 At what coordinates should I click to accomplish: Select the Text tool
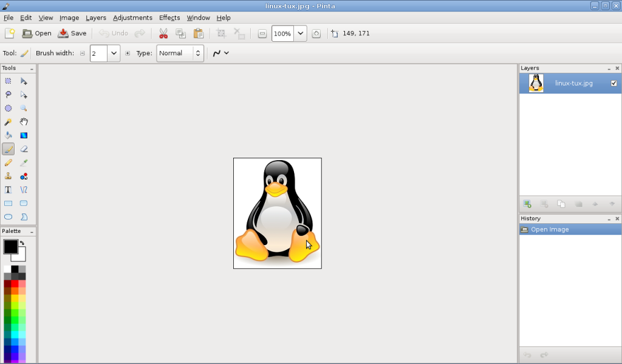[9, 190]
